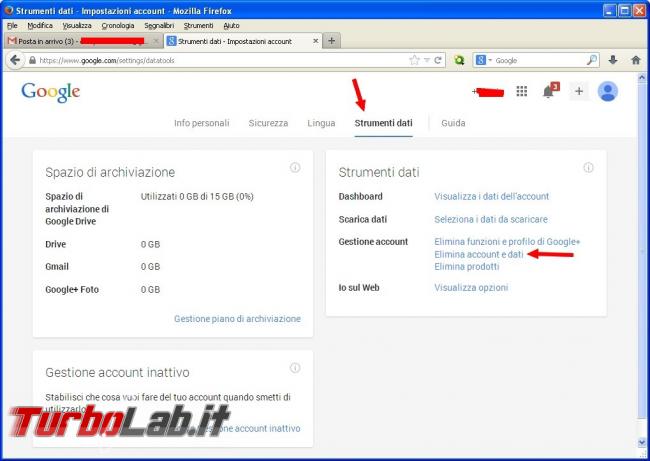This screenshot has height=461, width=650.
Task: Click 'Utilizzati 0 GB di 15 GB (0%)' text
Action: 197,197
